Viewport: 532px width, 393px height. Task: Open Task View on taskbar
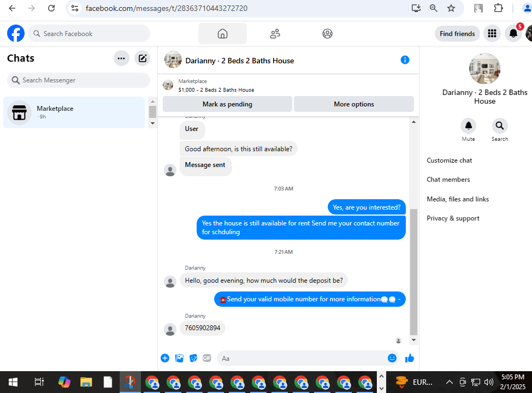[39, 383]
